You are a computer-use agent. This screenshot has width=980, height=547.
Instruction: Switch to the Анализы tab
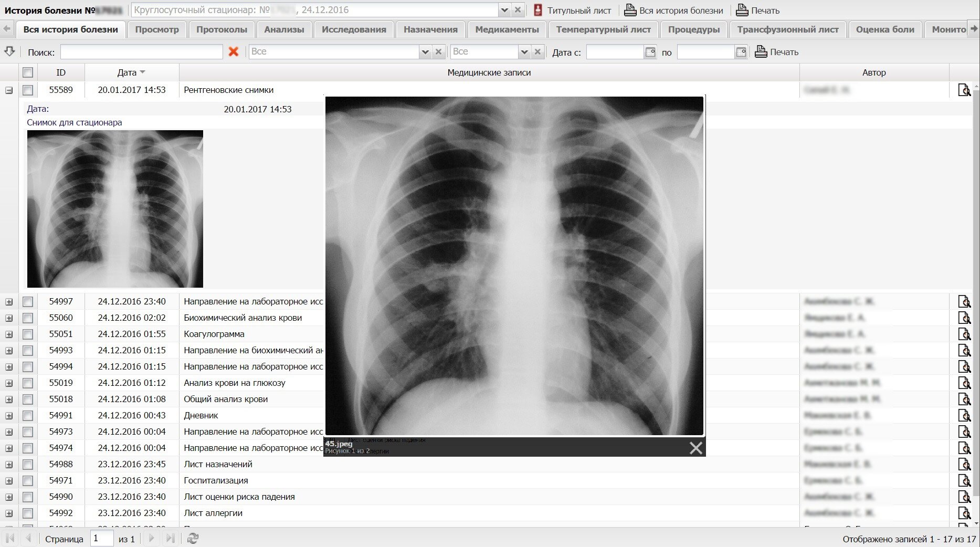pyautogui.click(x=284, y=29)
